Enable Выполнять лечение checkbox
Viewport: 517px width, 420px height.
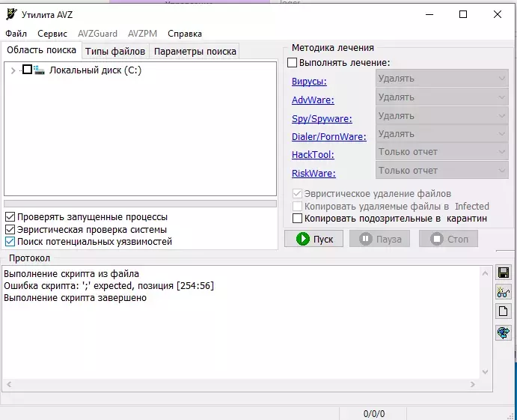point(292,63)
